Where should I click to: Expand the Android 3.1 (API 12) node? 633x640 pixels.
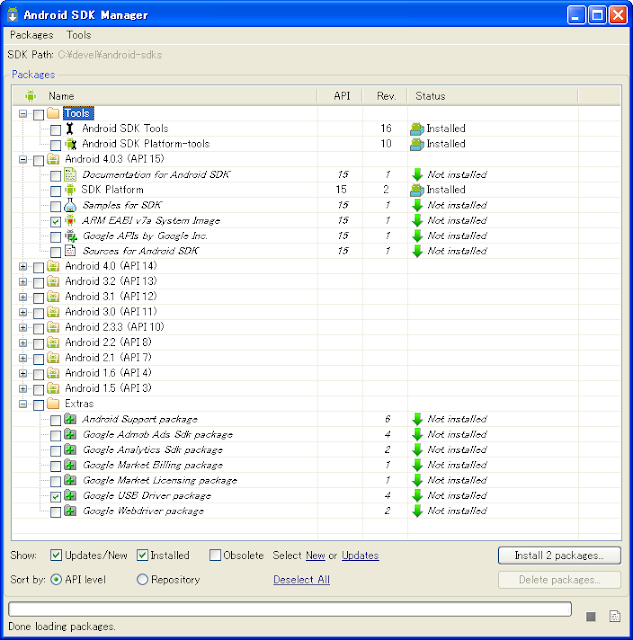23,297
